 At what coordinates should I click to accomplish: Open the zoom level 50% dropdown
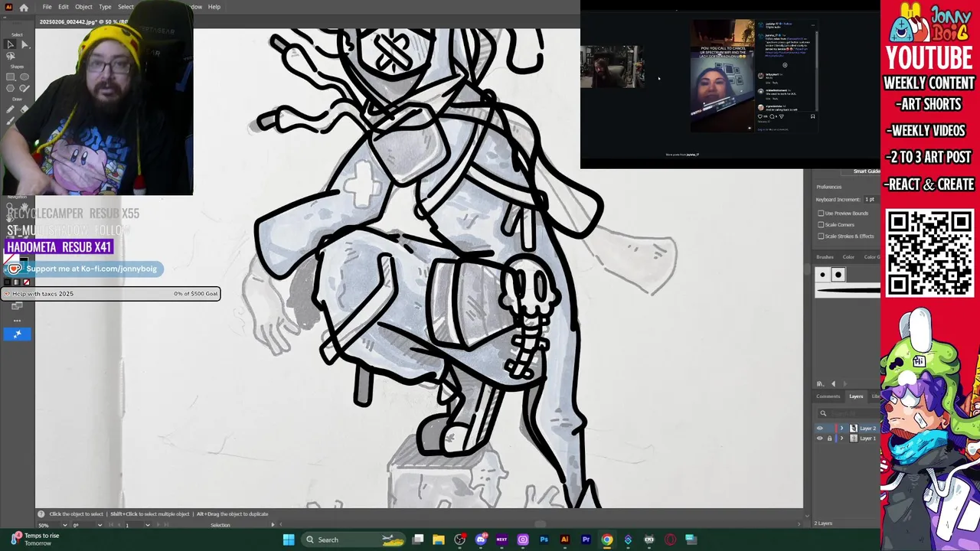point(64,525)
